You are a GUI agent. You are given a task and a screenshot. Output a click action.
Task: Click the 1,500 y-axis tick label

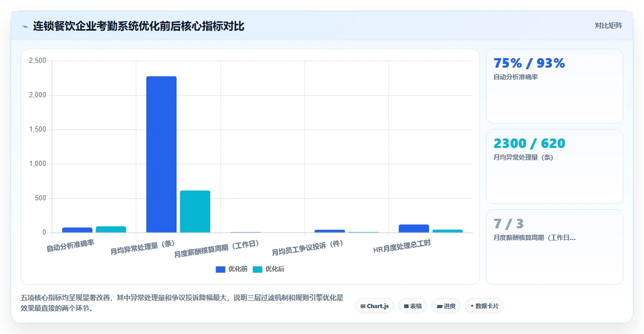pyautogui.click(x=38, y=129)
